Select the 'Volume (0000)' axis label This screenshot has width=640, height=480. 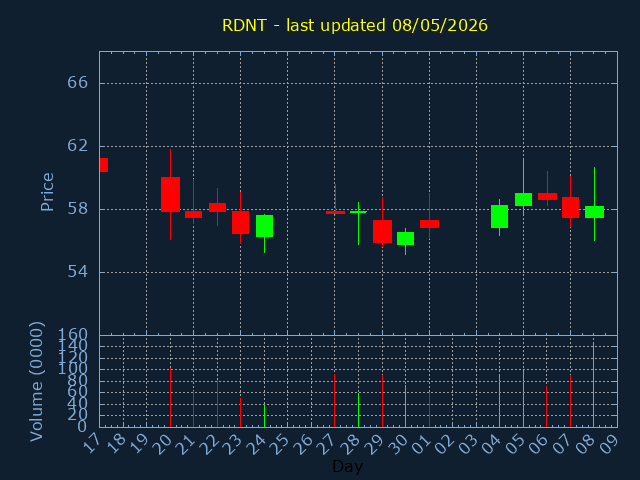point(37,382)
